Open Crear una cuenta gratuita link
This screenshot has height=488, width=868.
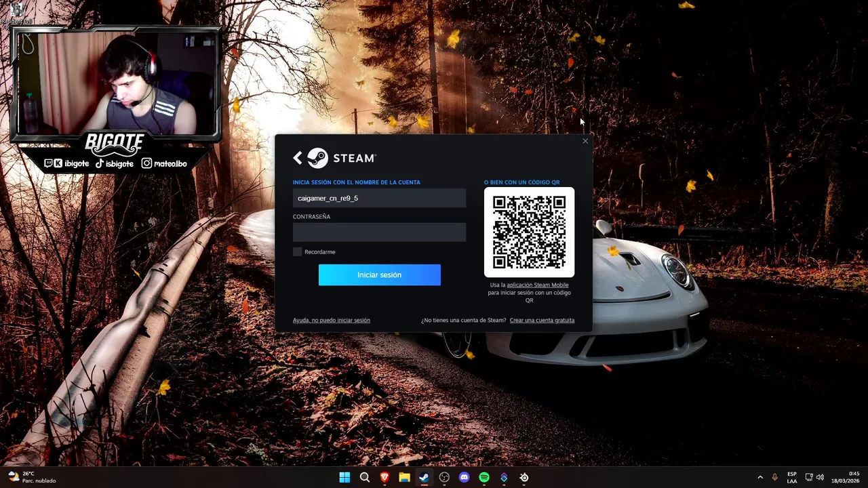(x=542, y=320)
